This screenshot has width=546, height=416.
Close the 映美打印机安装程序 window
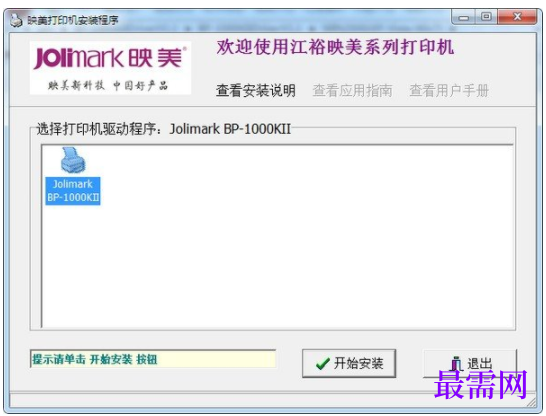click(x=517, y=17)
